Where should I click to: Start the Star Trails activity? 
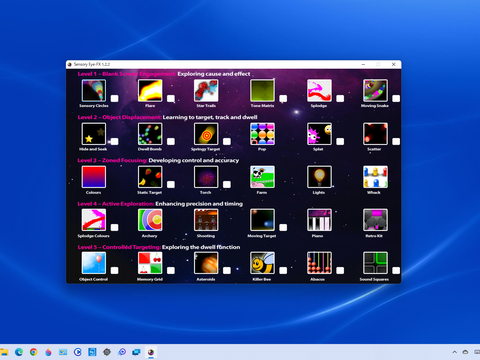[x=206, y=90]
